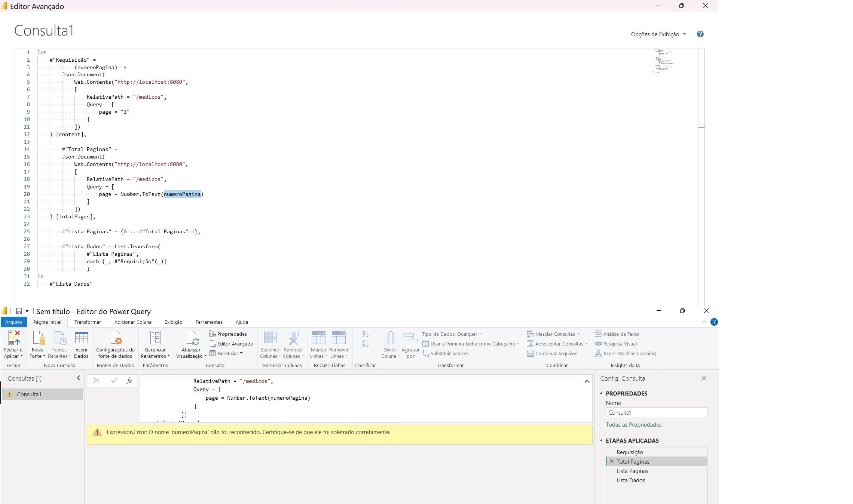Screen dimensions: 853x504
Task: Switch to the Ajuda tab
Action: tap(242, 322)
